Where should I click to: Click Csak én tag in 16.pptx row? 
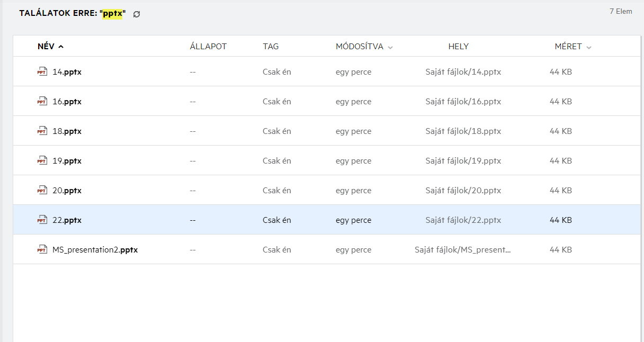click(276, 102)
